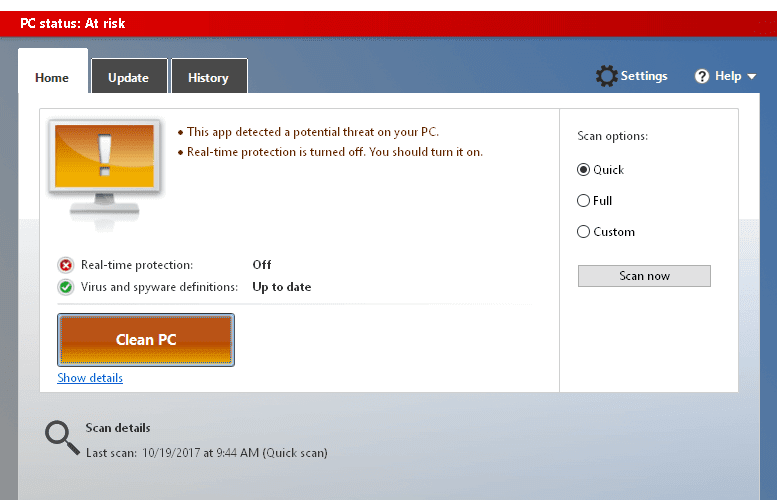
Task: Expand the Help dropdown arrow
Action: tap(752, 77)
